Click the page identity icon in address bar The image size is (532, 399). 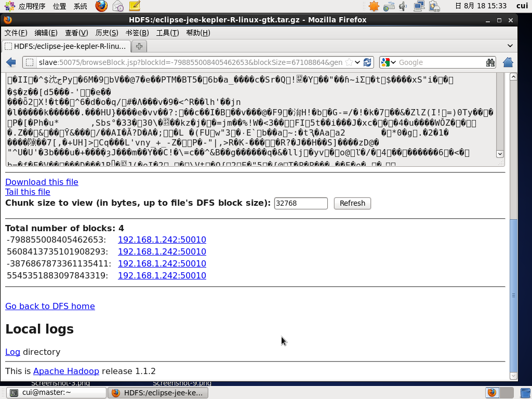(30, 62)
